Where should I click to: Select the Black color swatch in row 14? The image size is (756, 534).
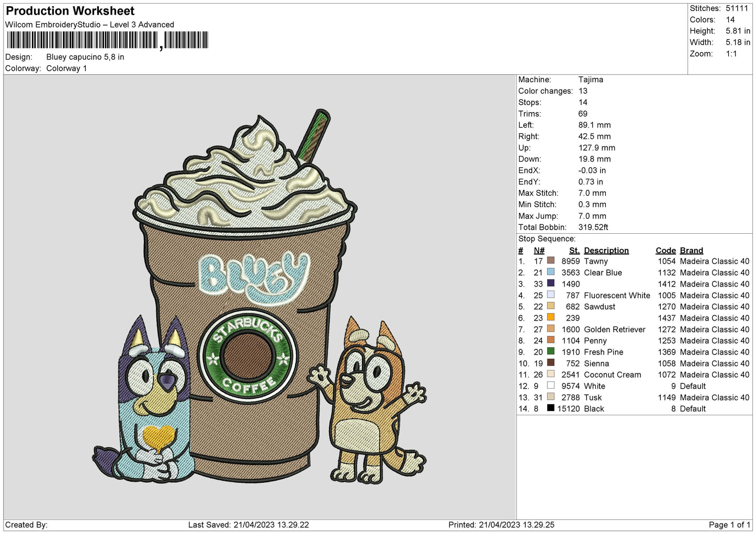550,408
